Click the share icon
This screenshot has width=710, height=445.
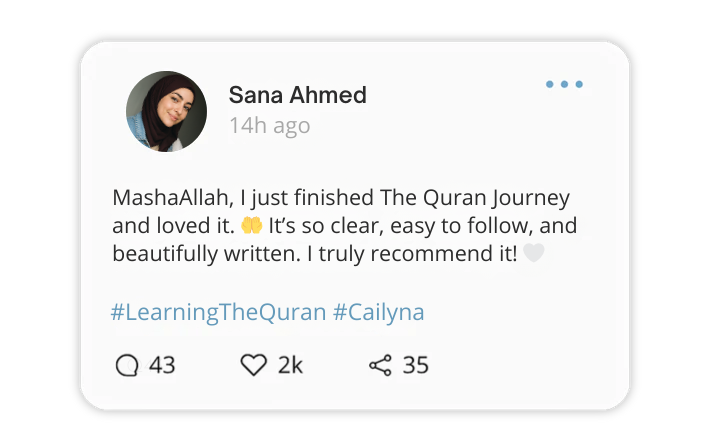click(x=380, y=366)
